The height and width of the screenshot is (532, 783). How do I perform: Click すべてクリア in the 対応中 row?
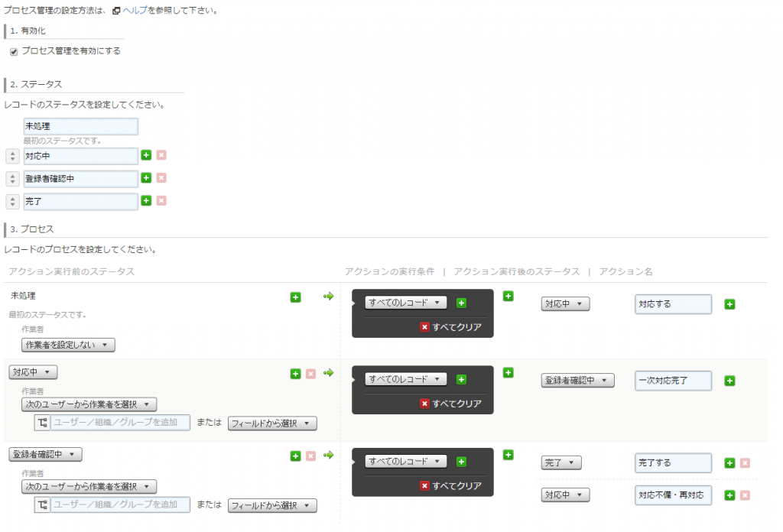451,404
